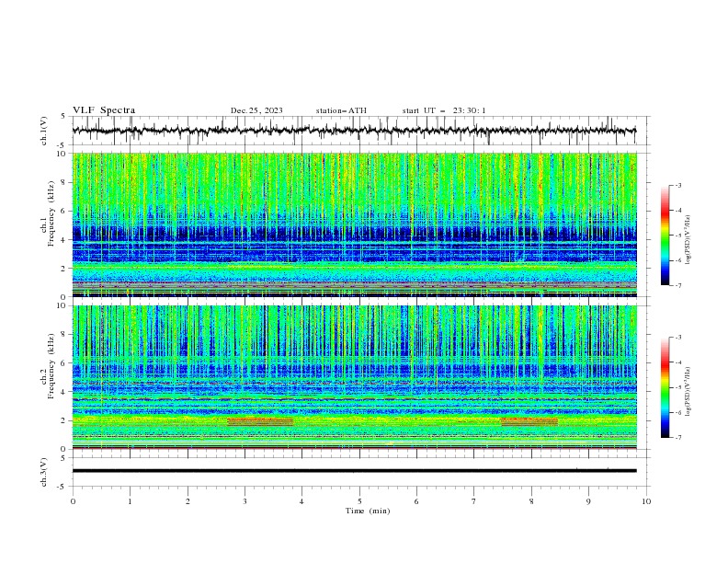Click the ch.1 spectrogram color scale bar
Image resolution: width=728 pixels, height=563 pixels.
[x=665, y=236]
